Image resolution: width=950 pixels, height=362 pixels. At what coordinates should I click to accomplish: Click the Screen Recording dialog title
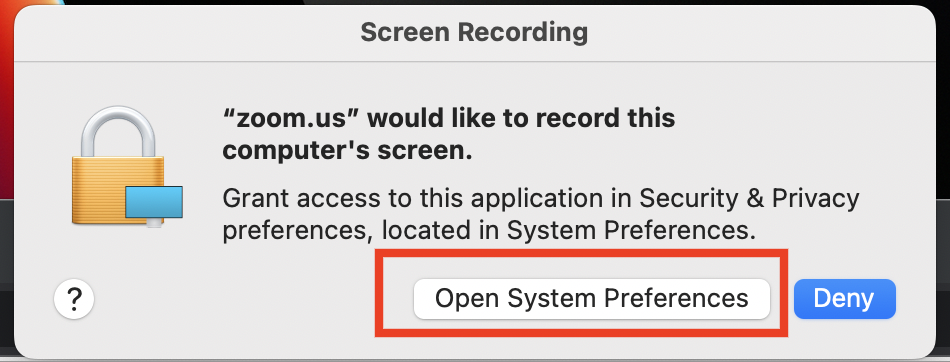pyautogui.click(x=474, y=32)
